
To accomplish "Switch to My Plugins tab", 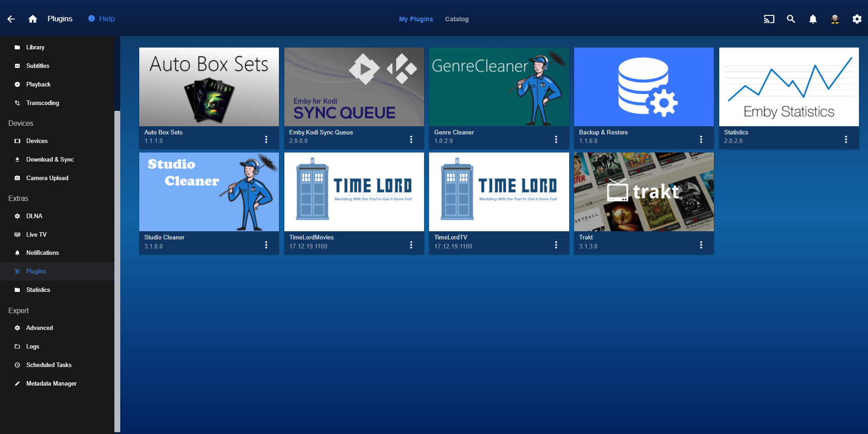I will pyautogui.click(x=416, y=19).
